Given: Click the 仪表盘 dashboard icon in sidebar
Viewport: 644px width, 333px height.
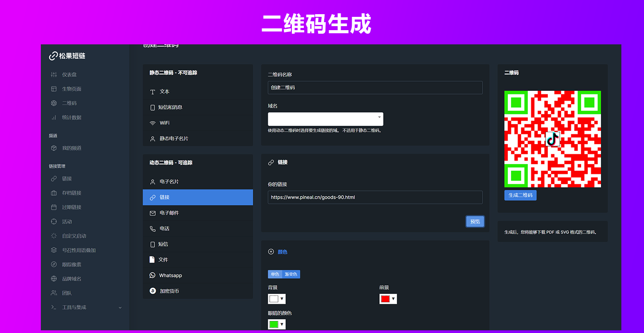Looking at the screenshot, I should point(54,74).
